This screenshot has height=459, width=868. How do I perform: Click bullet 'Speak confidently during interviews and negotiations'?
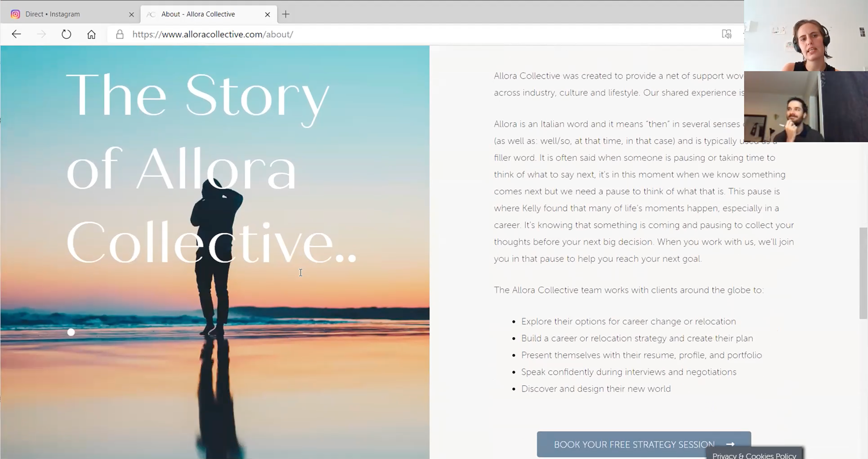629,372
